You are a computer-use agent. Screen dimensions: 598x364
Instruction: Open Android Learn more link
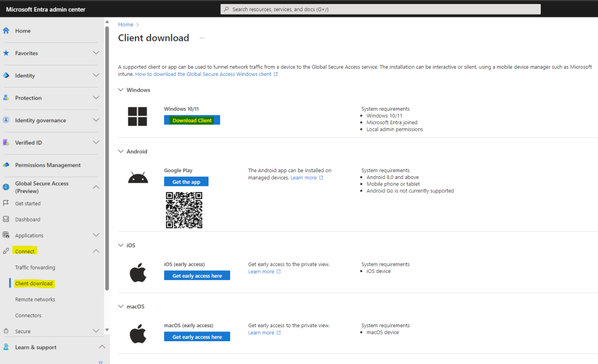304,178
